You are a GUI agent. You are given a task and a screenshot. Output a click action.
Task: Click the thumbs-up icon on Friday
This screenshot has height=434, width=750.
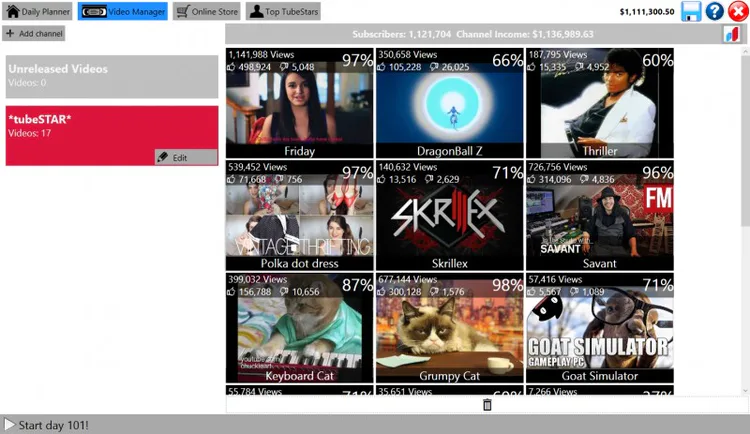pos(232,67)
